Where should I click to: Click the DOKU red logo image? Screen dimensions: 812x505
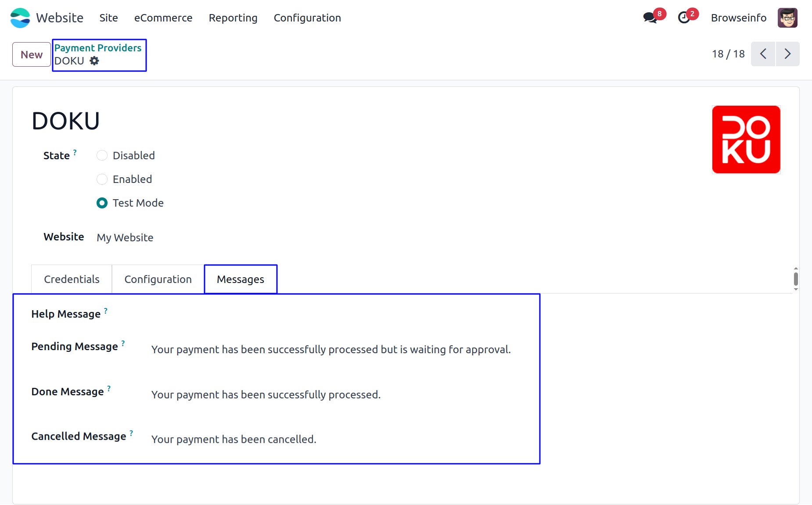746,140
